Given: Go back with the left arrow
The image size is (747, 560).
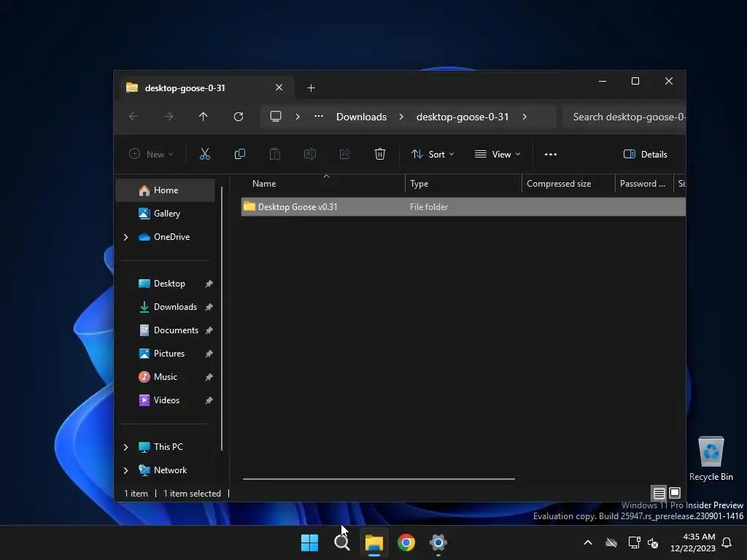Looking at the screenshot, I should coord(133,117).
